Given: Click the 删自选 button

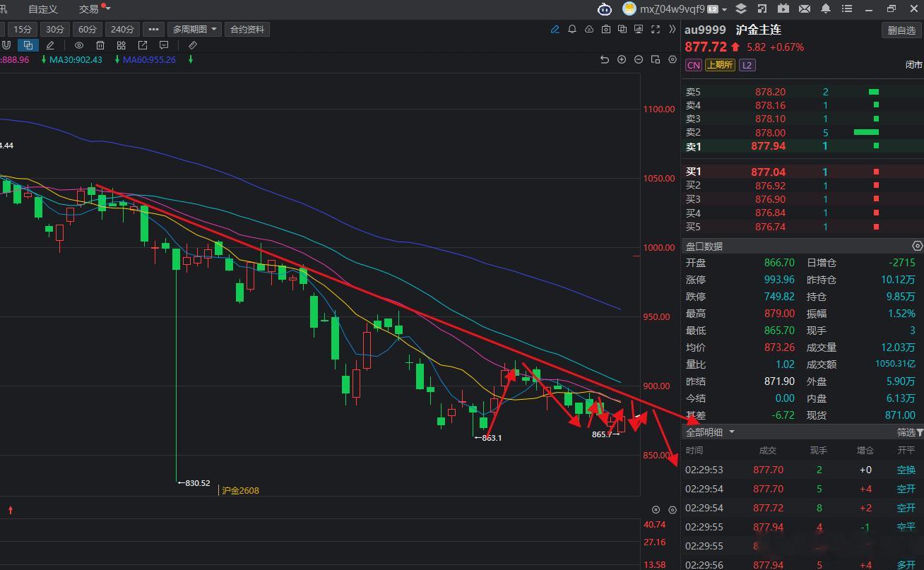Looking at the screenshot, I should pos(901,30).
